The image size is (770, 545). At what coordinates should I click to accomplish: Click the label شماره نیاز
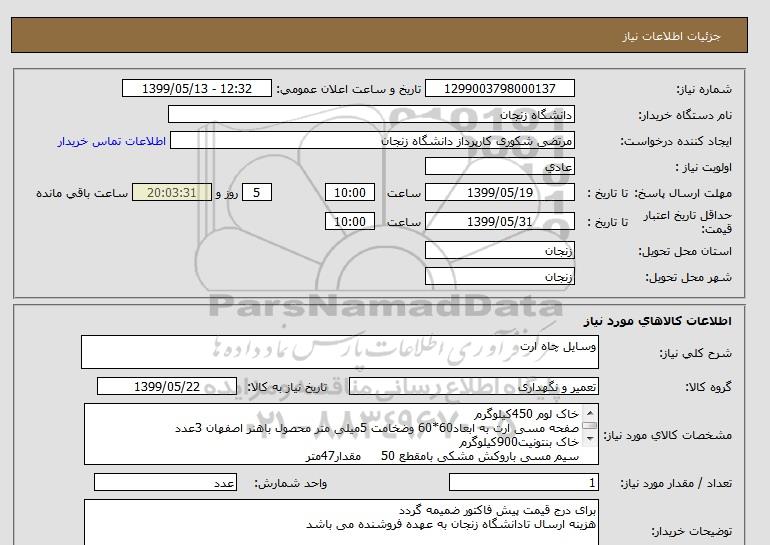pyautogui.click(x=704, y=89)
